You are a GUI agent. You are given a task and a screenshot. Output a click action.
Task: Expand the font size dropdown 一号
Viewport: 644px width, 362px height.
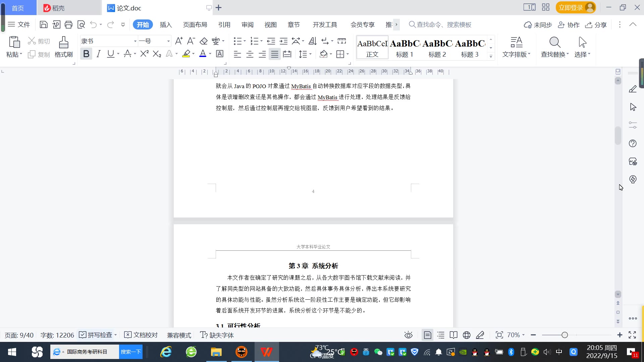coord(168,41)
